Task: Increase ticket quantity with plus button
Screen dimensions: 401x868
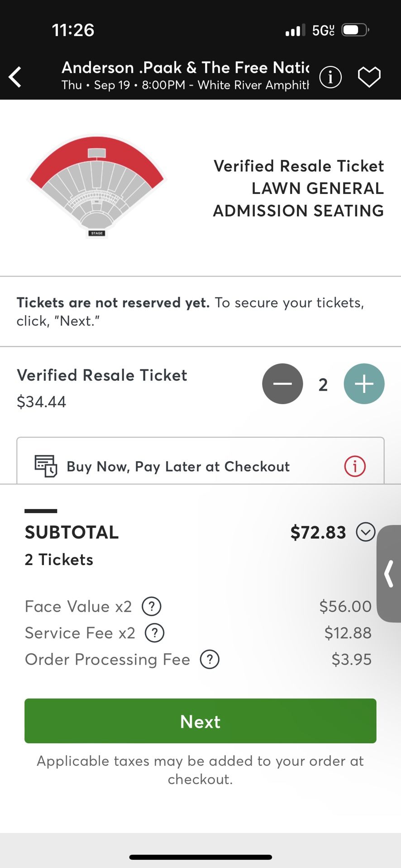Action: click(x=364, y=384)
